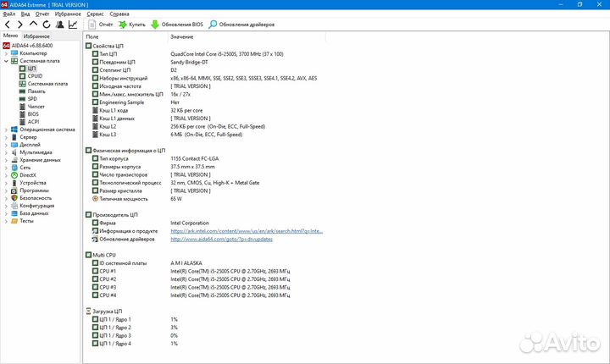610x364 pixels.
Task: Expand the Мультимедиа tree node
Action: (6, 152)
